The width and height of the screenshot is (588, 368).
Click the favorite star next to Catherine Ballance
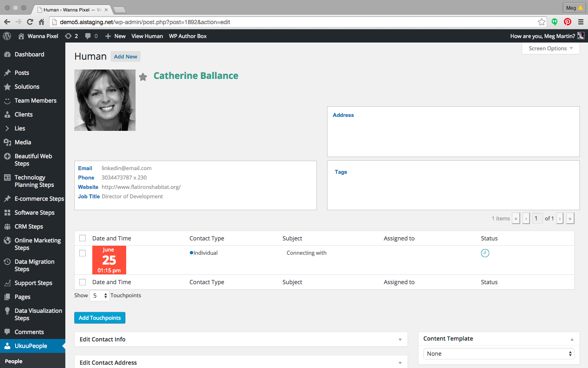pyautogui.click(x=143, y=77)
